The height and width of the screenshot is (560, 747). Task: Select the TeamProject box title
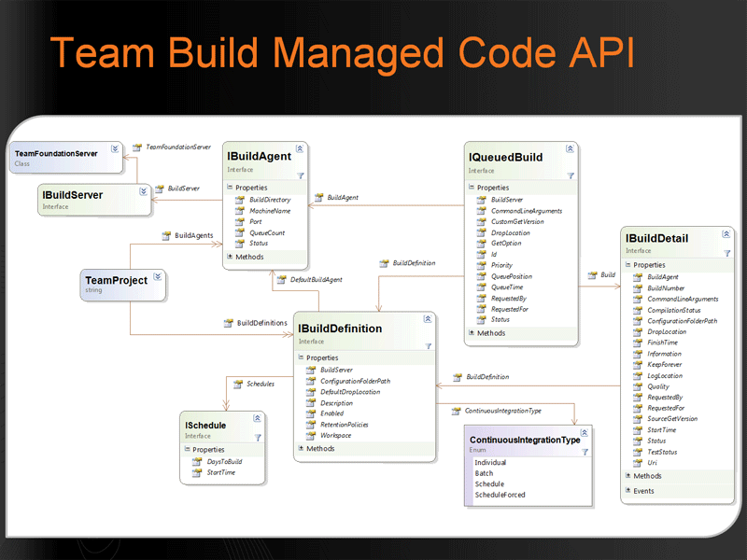116,280
